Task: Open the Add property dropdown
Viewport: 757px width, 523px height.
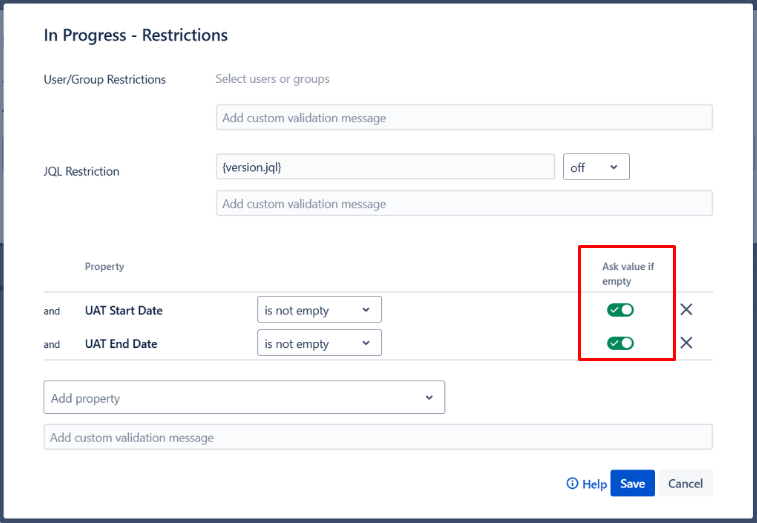Action: coord(244,398)
